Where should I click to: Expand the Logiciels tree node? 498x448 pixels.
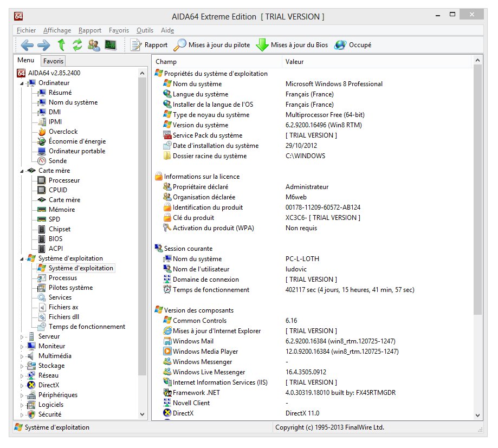[x=22, y=405]
